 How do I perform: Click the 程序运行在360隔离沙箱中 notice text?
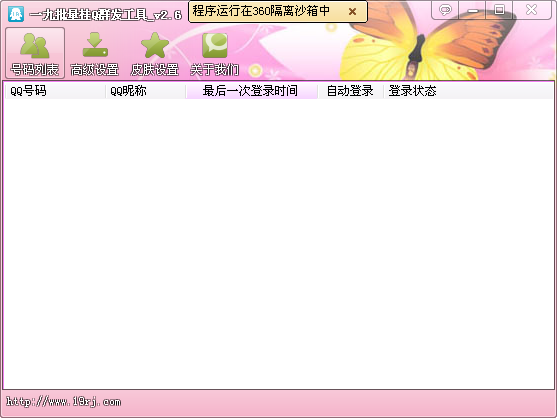pyautogui.click(x=261, y=11)
